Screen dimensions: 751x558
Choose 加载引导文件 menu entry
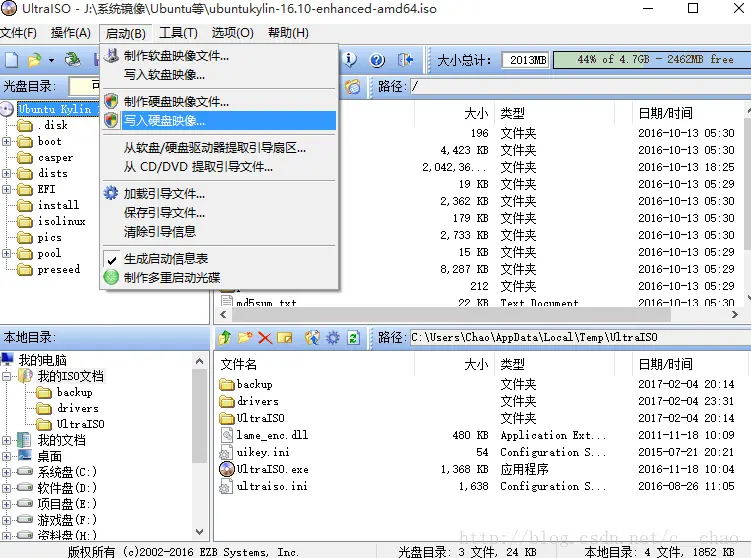point(219,194)
